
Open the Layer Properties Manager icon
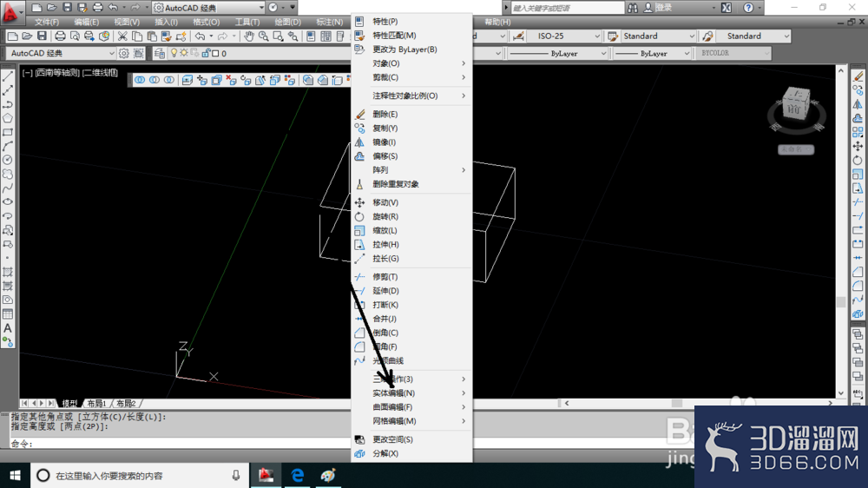click(160, 53)
